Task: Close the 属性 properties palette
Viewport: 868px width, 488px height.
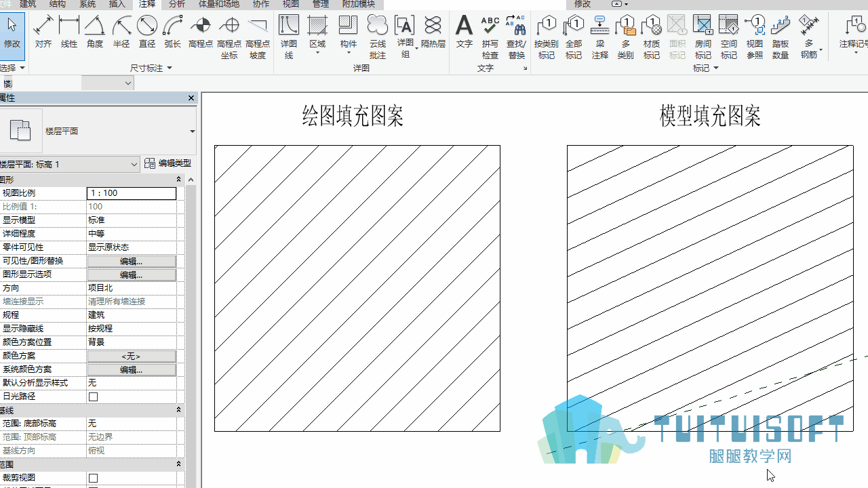Action: click(191, 98)
